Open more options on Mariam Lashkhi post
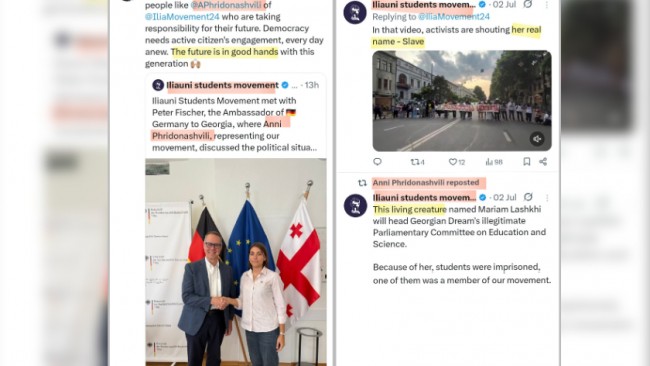The width and height of the screenshot is (650, 366). pos(547,198)
